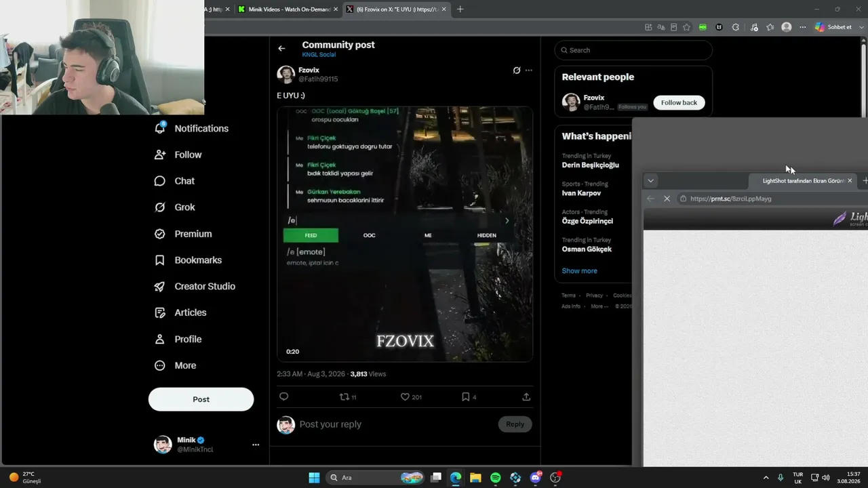Switch to the Fzovix on X tab
This screenshot has height=488, width=868.
tap(396, 9)
